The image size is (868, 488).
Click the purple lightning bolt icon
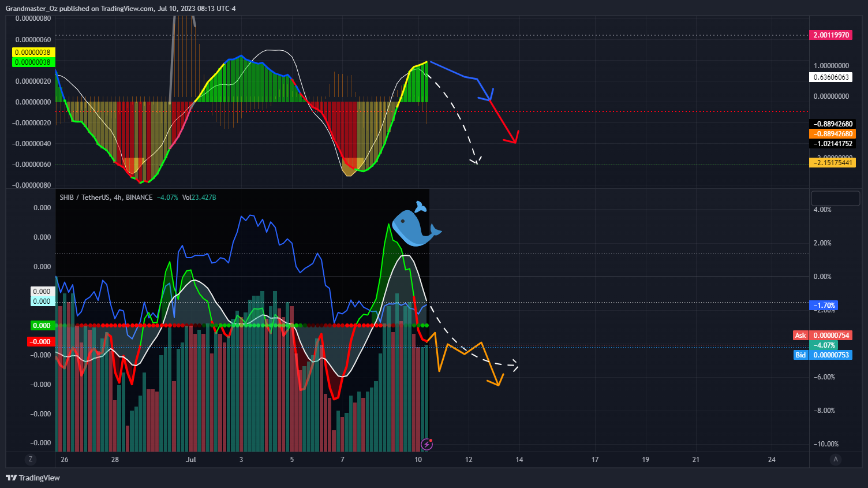(427, 444)
